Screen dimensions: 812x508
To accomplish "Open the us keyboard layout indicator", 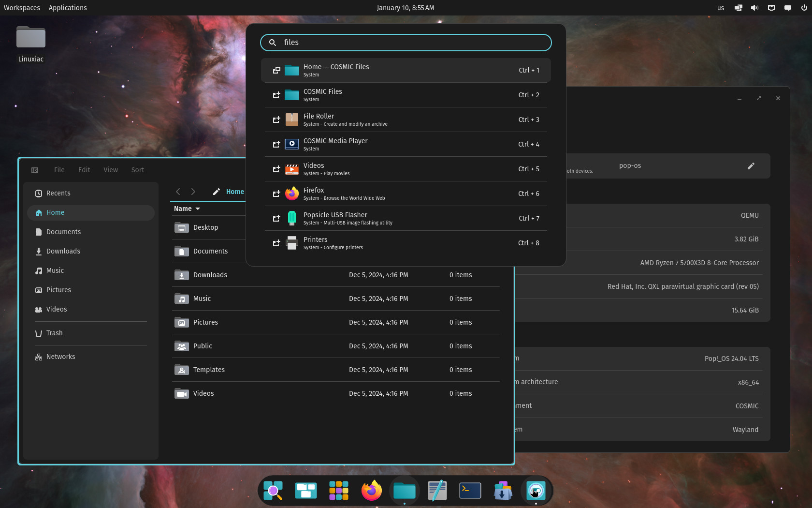I will 721,8.
